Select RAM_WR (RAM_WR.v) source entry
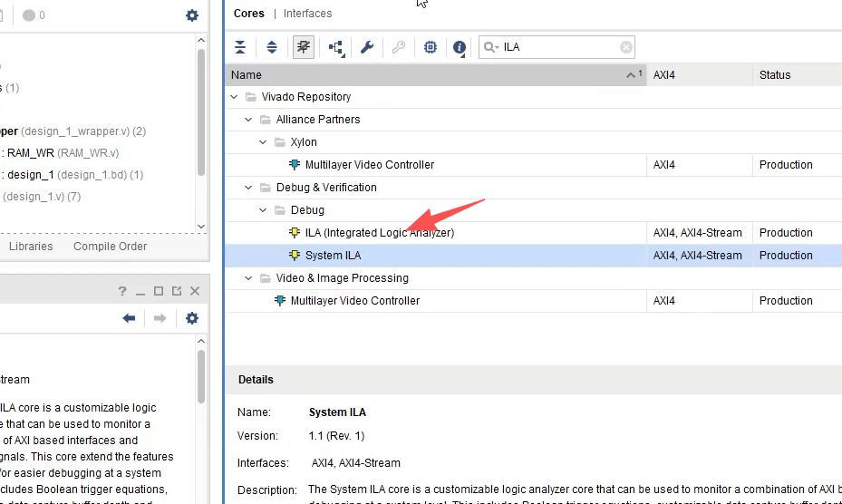842x504 pixels. [63, 153]
